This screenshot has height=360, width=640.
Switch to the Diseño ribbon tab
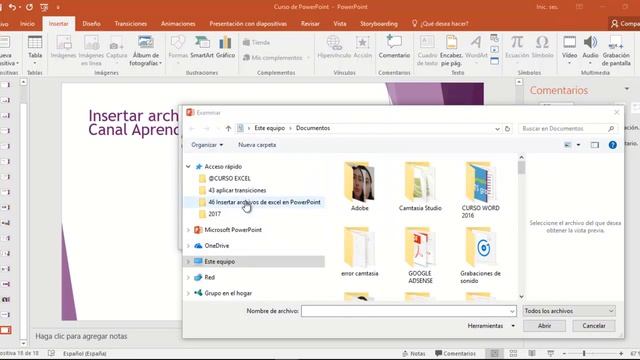pyautogui.click(x=91, y=24)
